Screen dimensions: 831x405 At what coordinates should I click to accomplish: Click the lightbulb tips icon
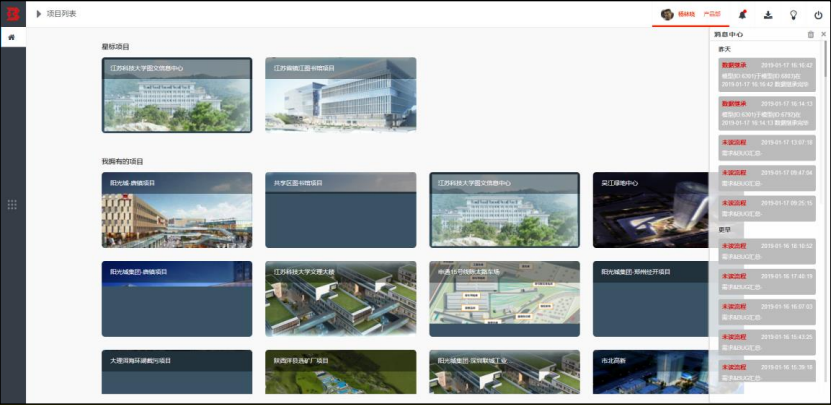click(x=793, y=15)
